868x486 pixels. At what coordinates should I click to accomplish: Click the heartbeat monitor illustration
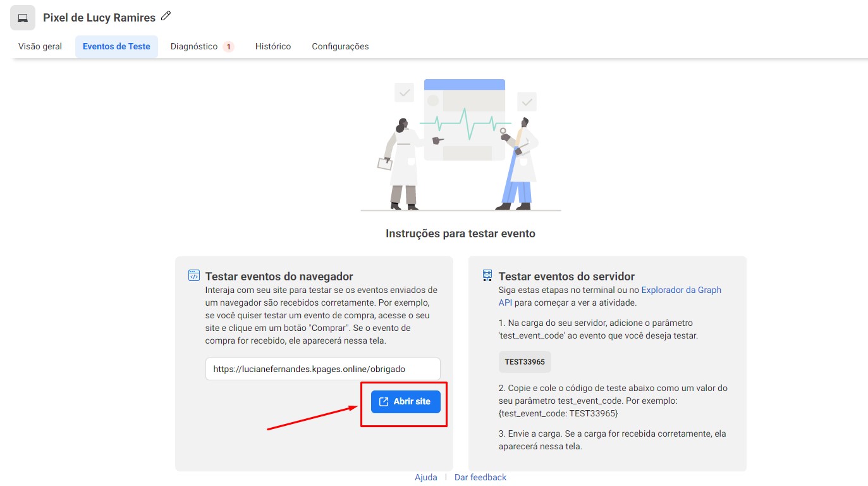pyautogui.click(x=465, y=120)
